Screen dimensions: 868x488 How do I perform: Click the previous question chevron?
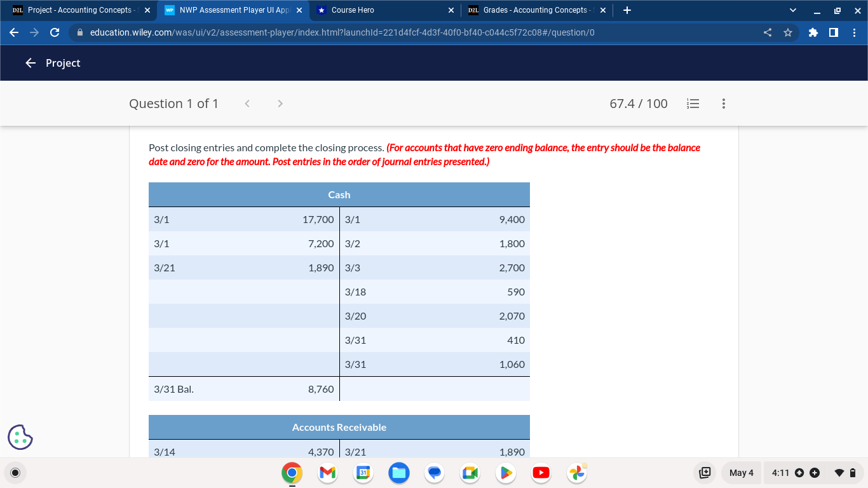pos(247,104)
